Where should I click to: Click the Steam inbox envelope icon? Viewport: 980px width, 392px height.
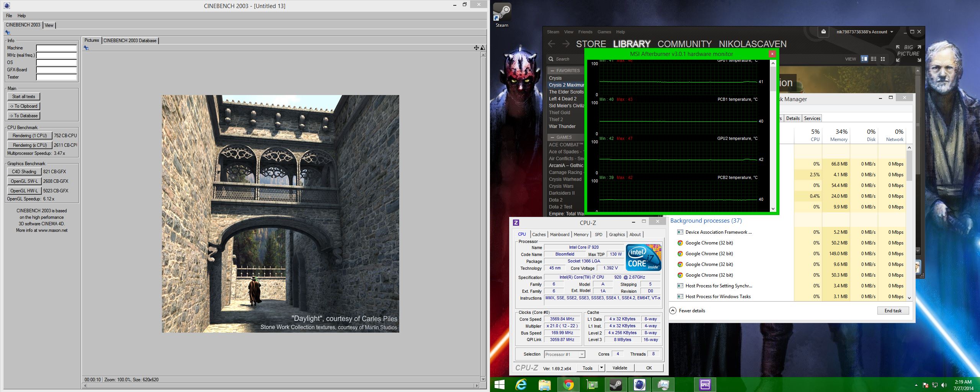point(823,32)
